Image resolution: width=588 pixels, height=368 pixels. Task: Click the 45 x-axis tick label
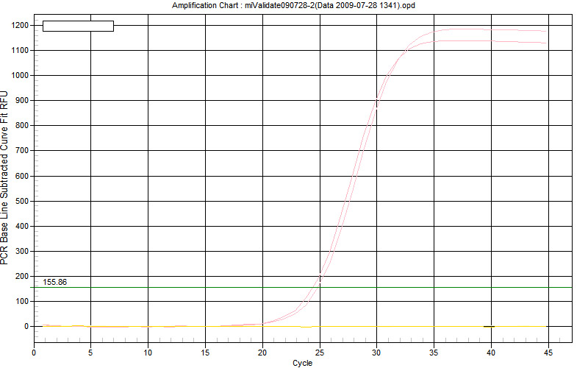tap(548, 353)
